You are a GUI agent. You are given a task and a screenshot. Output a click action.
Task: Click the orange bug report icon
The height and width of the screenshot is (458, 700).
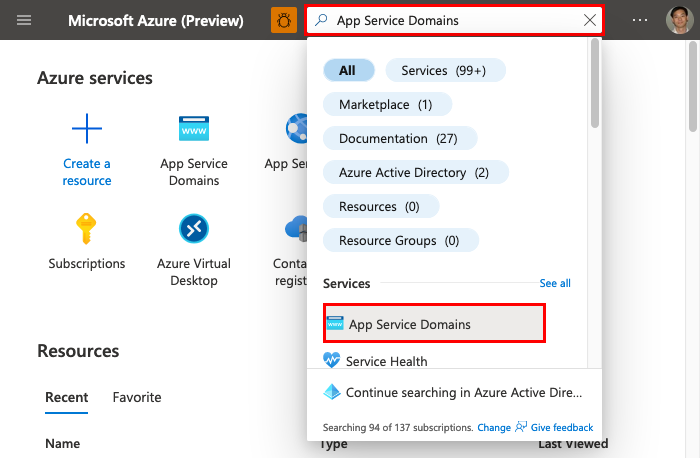coord(283,20)
